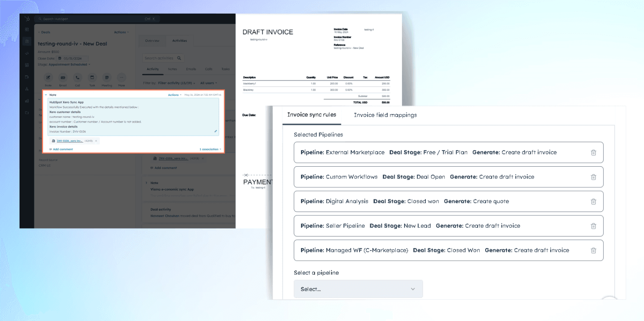This screenshot has height=321, width=644.
Task: Collapse the highlighted HubSpot Xero Sync note
Action: click(x=46, y=95)
